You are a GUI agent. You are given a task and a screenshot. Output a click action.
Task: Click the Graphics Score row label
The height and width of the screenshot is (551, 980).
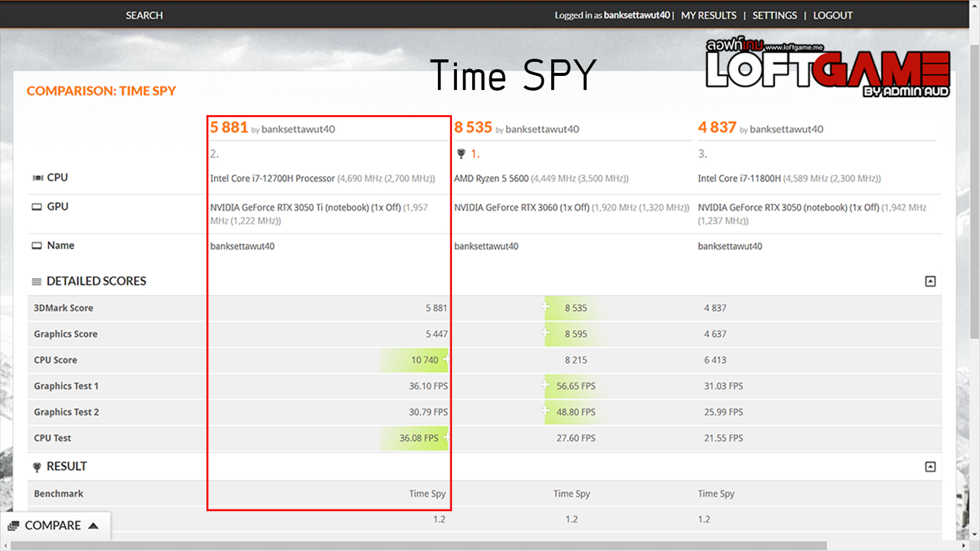pos(66,334)
